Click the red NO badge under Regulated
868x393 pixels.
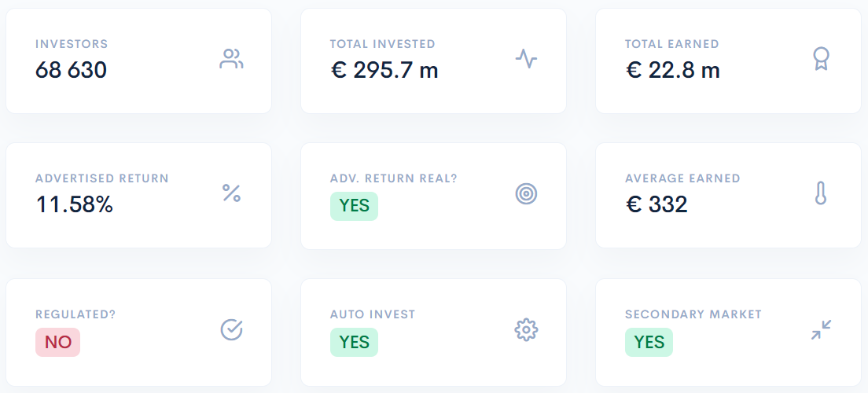point(58,342)
